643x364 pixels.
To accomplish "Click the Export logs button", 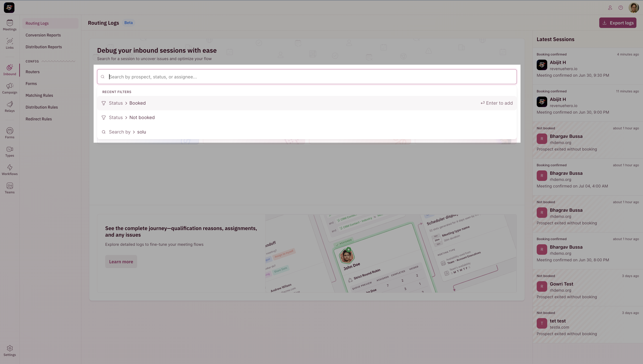I will coord(618,23).
